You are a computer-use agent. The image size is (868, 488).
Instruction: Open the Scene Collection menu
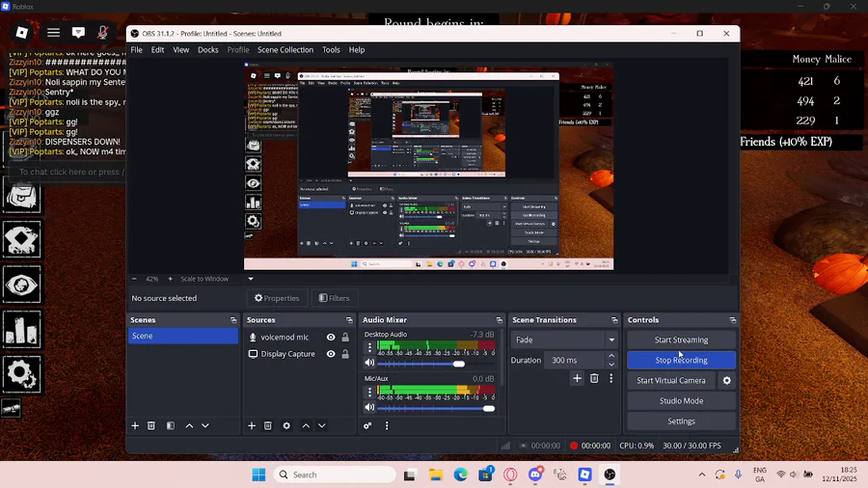point(285,50)
